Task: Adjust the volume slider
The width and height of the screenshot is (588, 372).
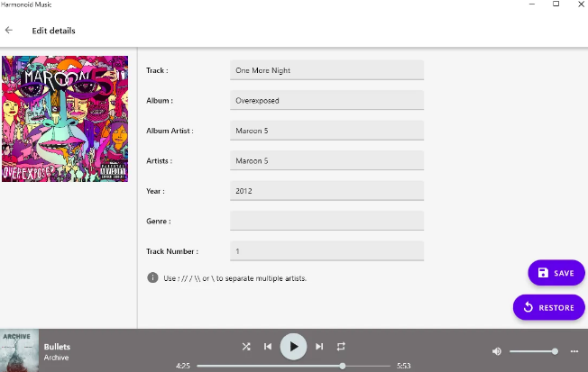Action: click(x=534, y=351)
